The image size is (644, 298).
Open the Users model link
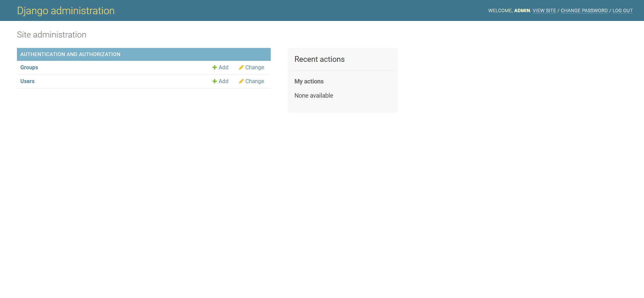point(27,81)
